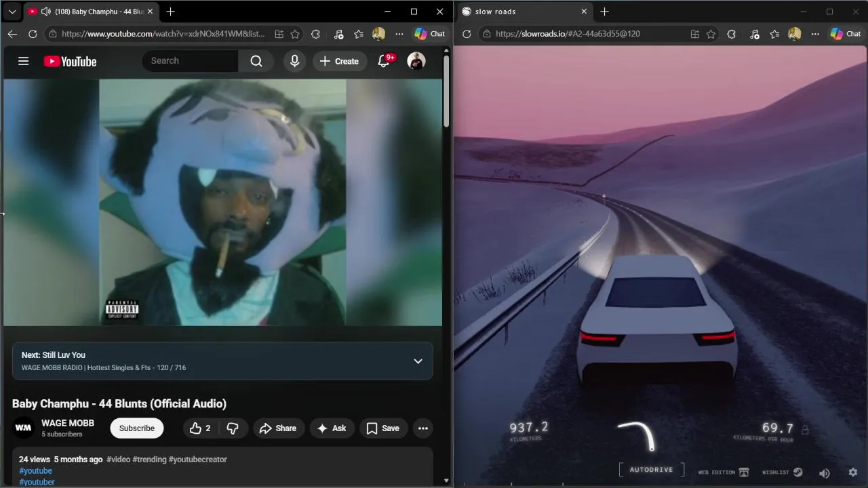The height and width of the screenshot is (488, 868).
Task: Click the YouTube search magnifier button
Action: (x=256, y=61)
